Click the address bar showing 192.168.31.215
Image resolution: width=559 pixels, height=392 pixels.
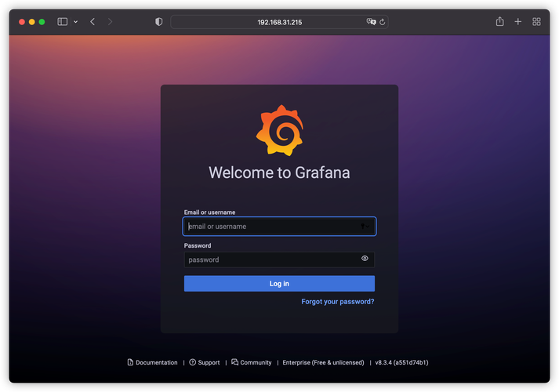[x=279, y=22]
